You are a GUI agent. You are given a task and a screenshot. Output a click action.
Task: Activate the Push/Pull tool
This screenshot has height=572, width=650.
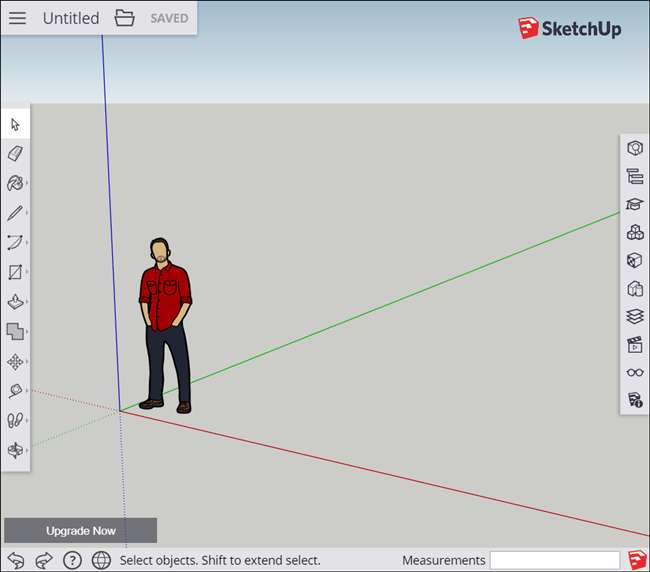click(15, 302)
